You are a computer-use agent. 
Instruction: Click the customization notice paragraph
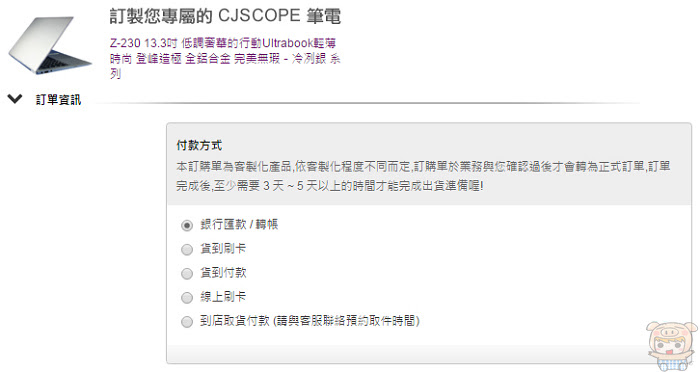coord(423,176)
